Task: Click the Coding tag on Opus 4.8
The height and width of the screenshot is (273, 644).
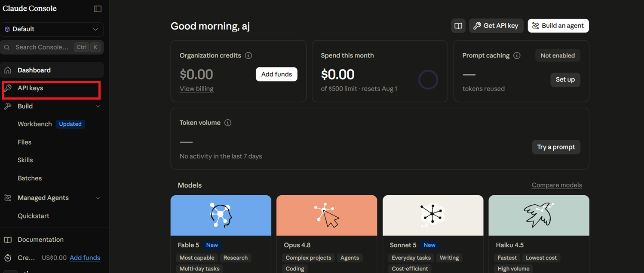Action: click(x=295, y=269)
